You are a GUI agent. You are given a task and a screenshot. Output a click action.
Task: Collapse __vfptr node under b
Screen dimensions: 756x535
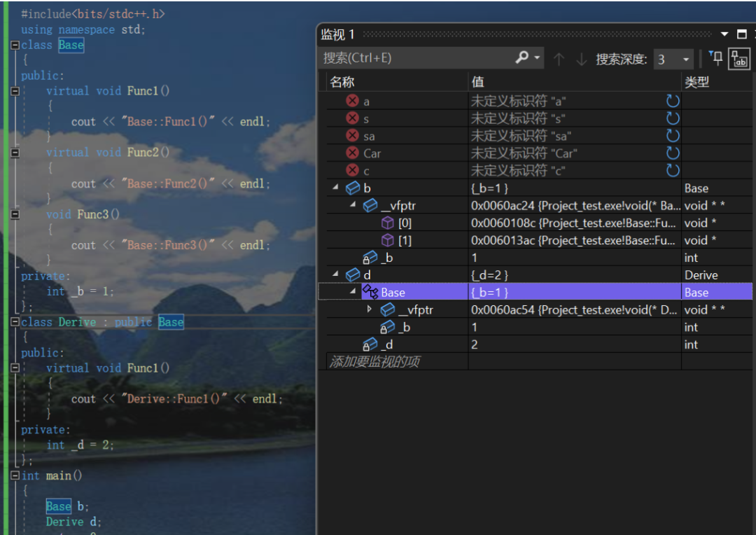click(353, 204)
